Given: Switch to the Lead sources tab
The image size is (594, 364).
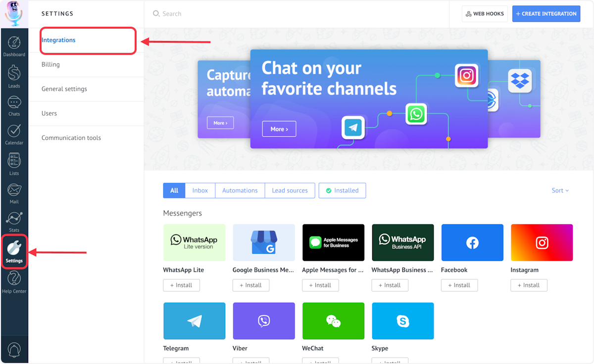Looking at the screenshot, I should click(x=290, y=190).
